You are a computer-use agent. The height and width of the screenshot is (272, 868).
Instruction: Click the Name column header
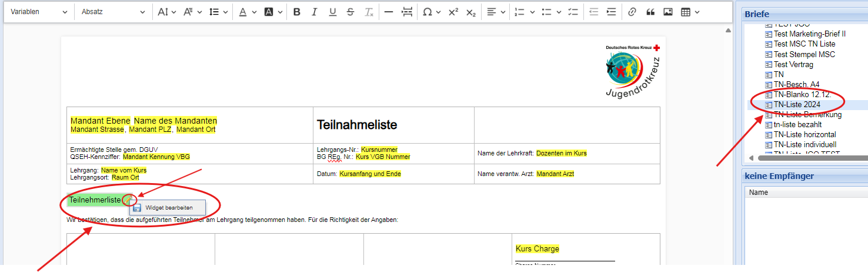coord(759,193)
